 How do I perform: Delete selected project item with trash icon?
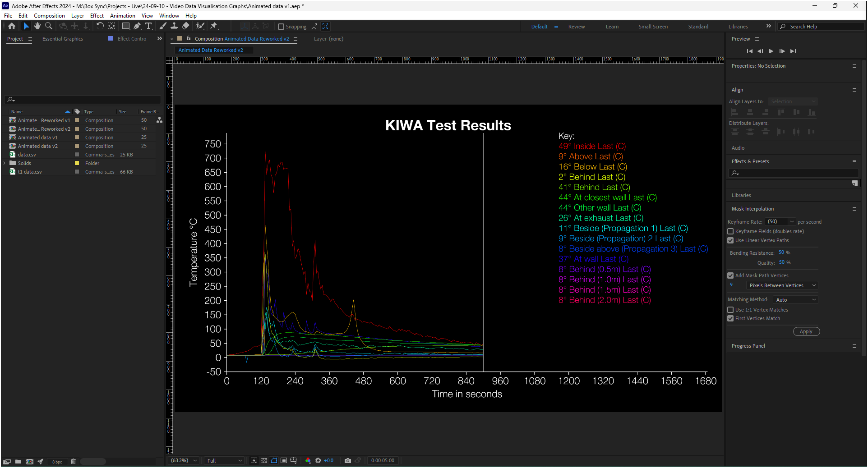pos(73,461)
